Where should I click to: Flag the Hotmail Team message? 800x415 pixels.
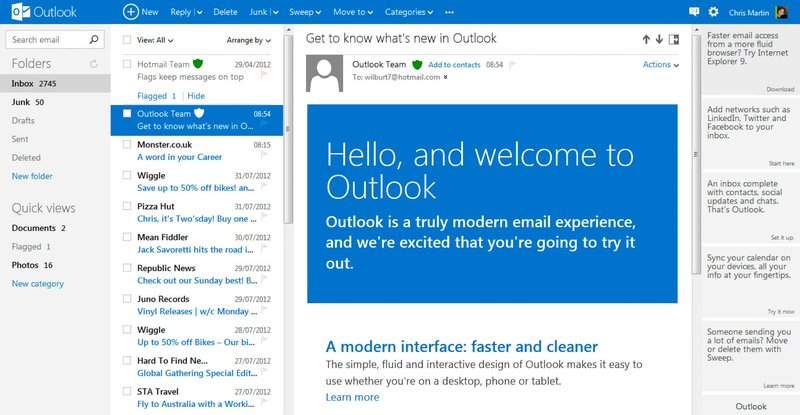[264, 76]
